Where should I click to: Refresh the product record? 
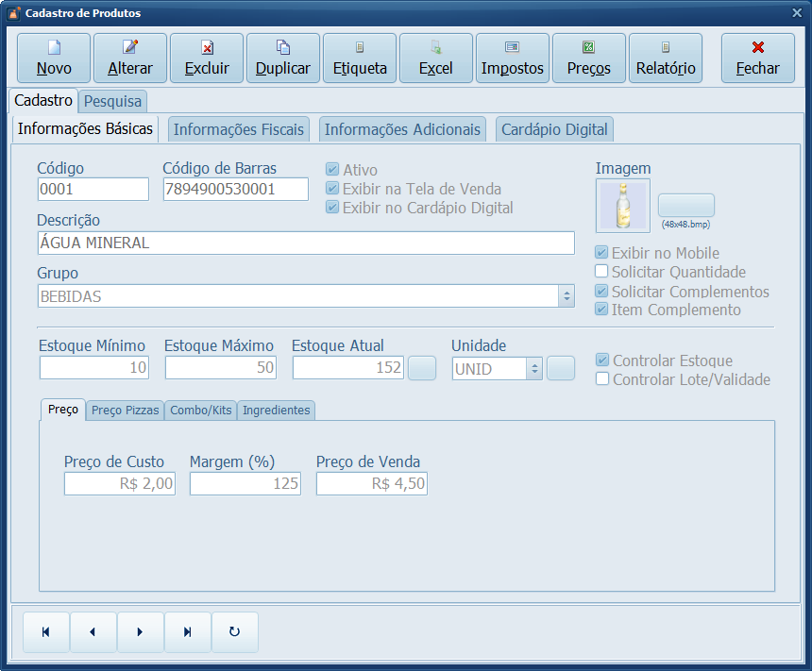tap(234, 632)
